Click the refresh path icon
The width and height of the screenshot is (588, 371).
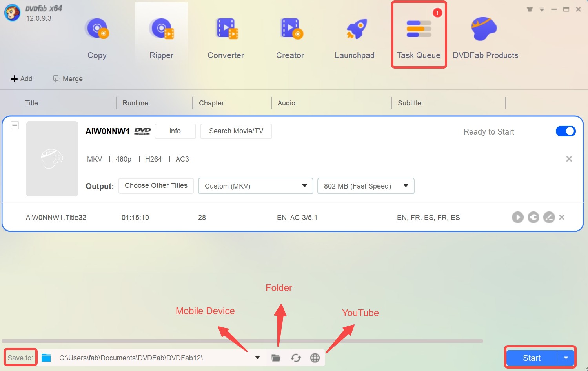(296, 358)
